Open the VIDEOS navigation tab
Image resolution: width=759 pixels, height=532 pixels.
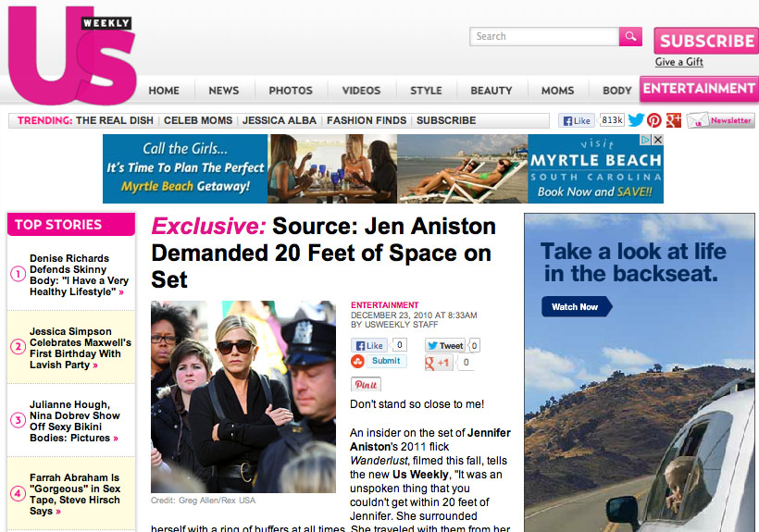[361, 91]
